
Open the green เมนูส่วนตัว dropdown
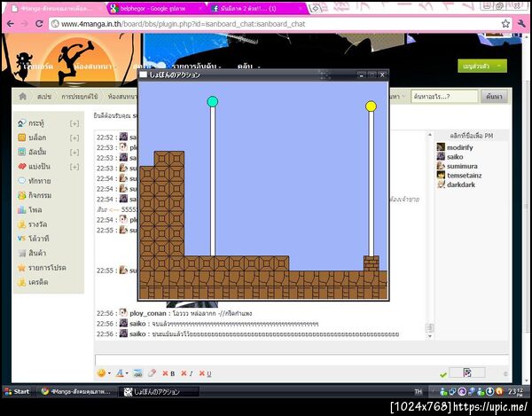point(482,66)
